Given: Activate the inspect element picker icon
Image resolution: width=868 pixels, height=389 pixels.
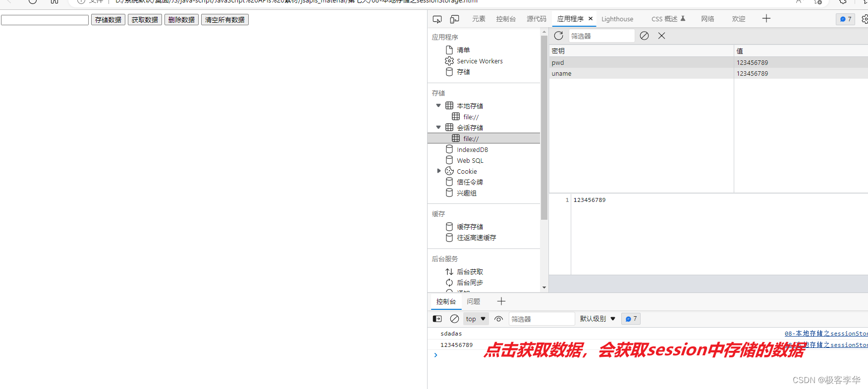Looking at the screenshot, I should 437,19.
